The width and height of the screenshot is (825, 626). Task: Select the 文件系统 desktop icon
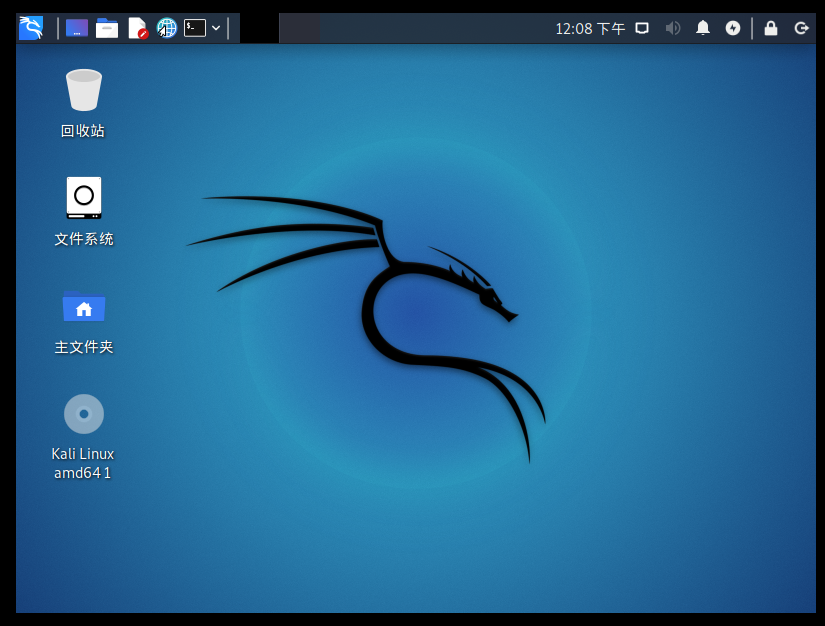click(x=84, y=198)
